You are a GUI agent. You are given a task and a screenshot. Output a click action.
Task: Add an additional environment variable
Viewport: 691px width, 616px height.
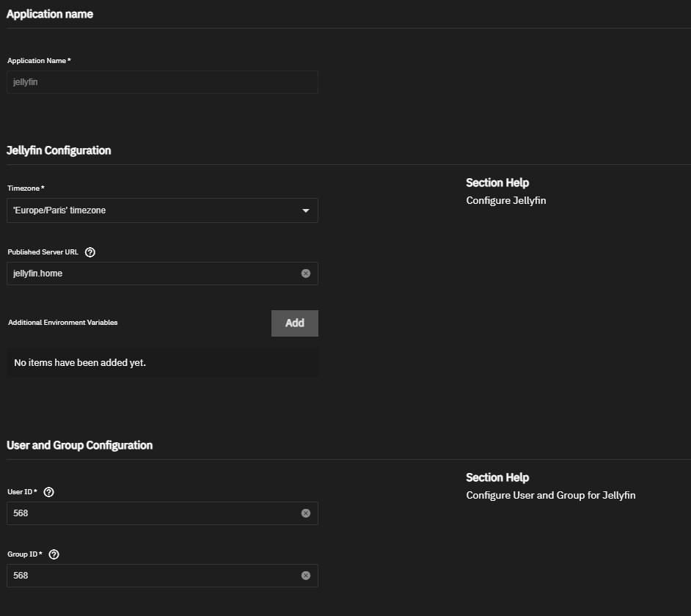tap(294, 323)
